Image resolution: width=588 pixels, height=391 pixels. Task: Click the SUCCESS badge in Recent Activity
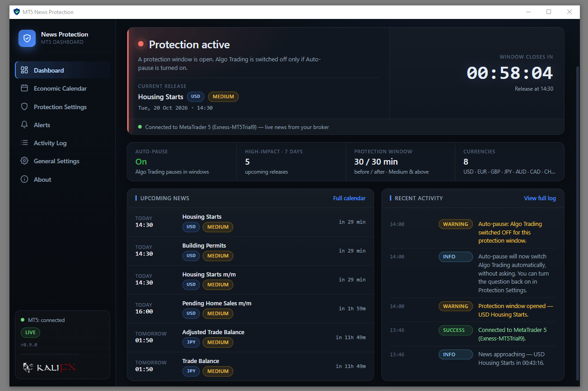pos(456,330)
